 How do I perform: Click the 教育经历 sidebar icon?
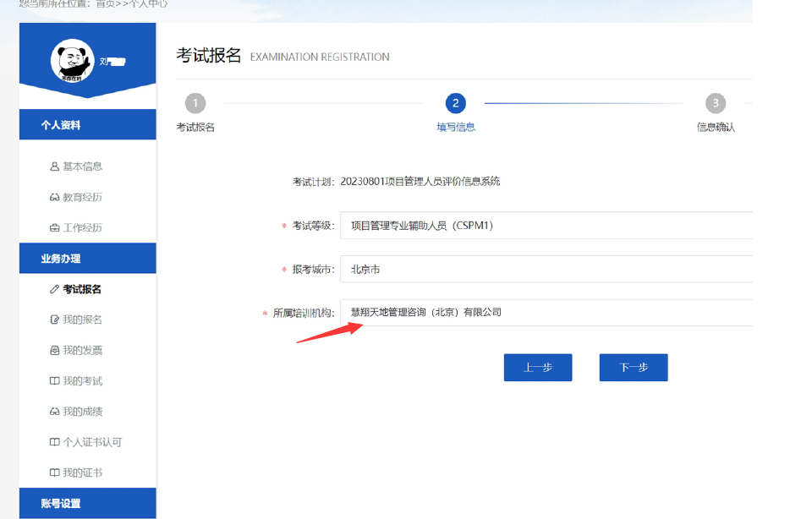(55, 198)
